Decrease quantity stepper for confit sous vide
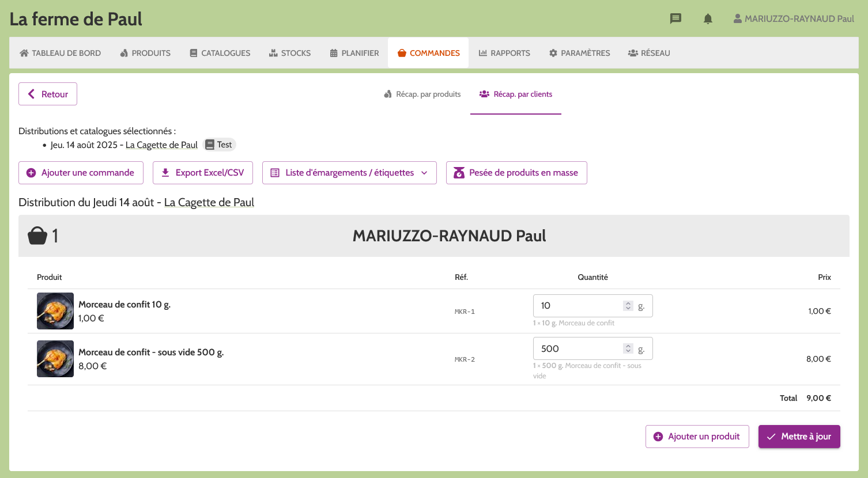The width and height of the screenshot is (868, 478). pyautogui.click(x=628, y=351)
